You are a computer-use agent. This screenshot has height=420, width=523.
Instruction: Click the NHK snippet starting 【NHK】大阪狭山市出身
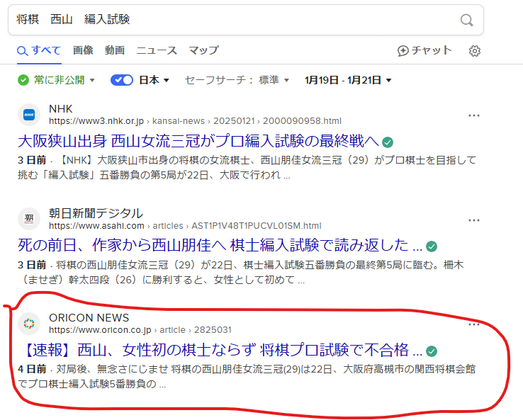pyautogui.click(x=247, y=167)
